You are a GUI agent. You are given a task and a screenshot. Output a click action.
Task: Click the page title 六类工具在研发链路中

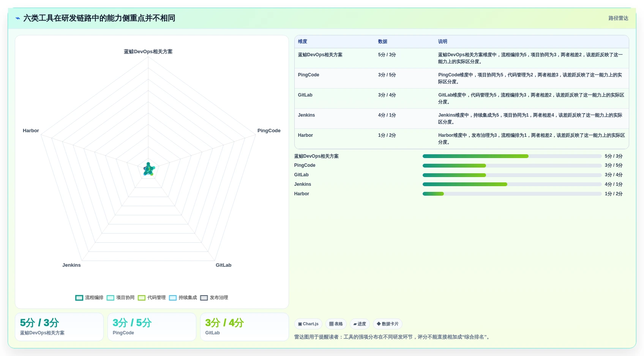99,18
